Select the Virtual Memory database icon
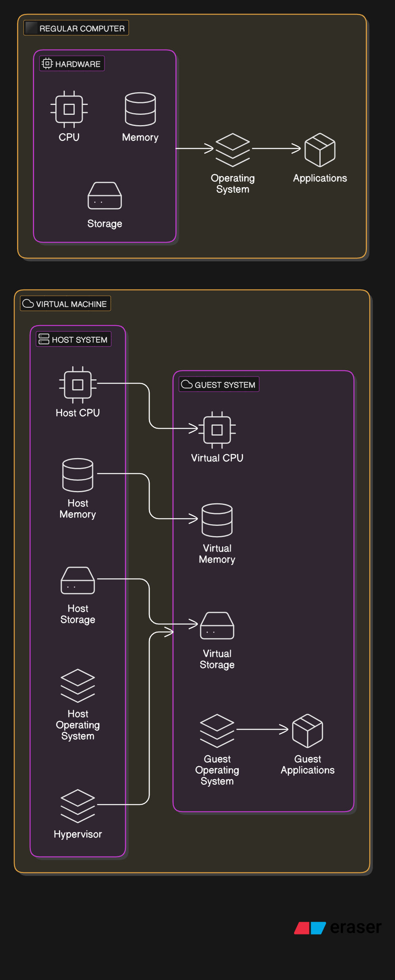Viewport: 395px width, 980px height. [217, 520]
